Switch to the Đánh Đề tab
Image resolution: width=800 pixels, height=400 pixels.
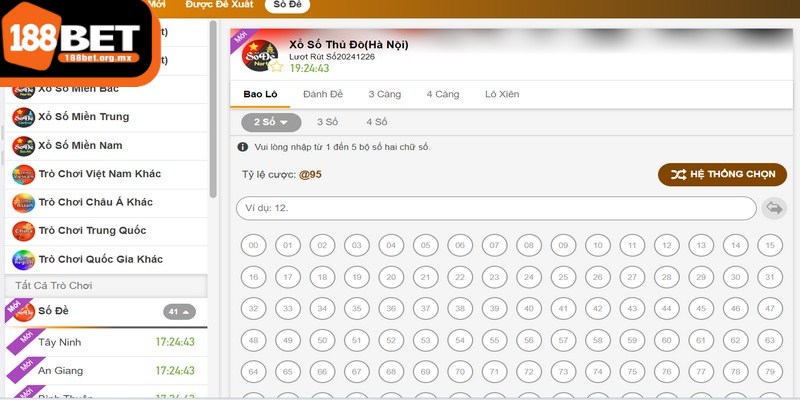tap(323, 94)
